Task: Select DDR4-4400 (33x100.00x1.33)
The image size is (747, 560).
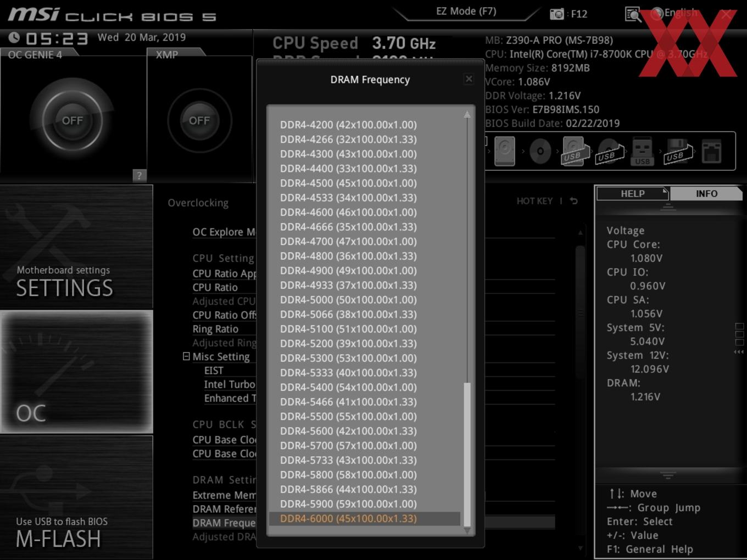Action: coord(348,169)
